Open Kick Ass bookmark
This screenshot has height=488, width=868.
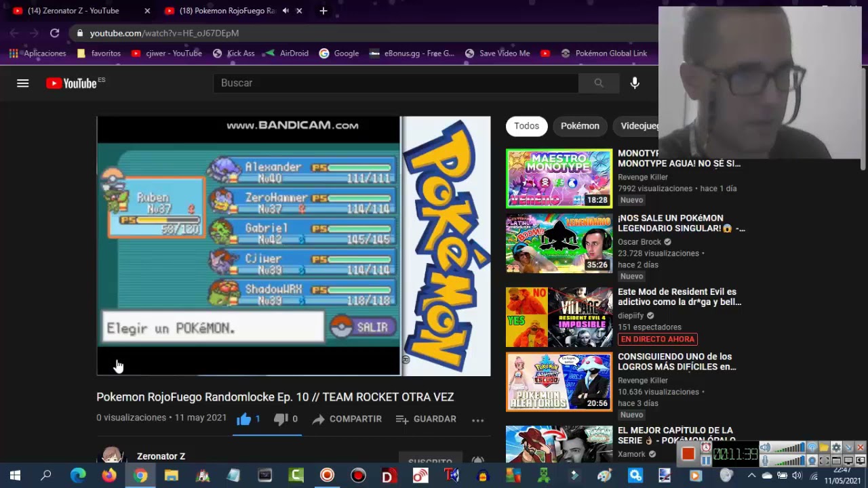coord(234,53)
